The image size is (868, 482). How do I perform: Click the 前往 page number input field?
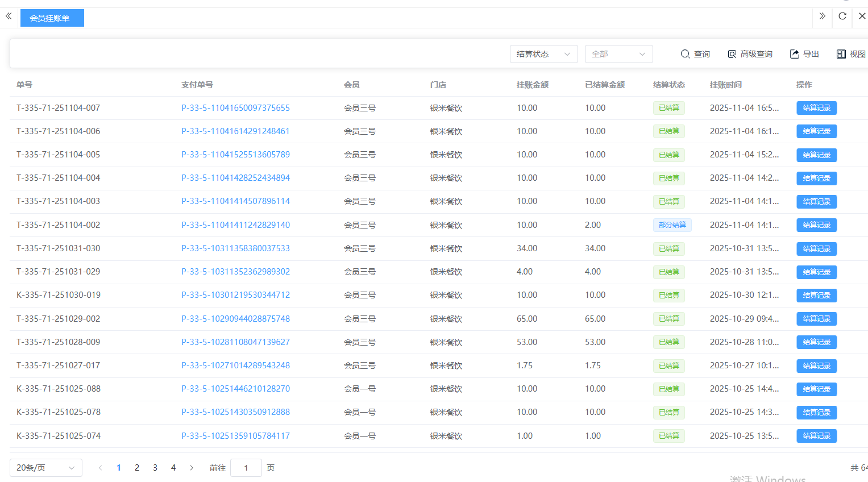click(x=246, y=468)
